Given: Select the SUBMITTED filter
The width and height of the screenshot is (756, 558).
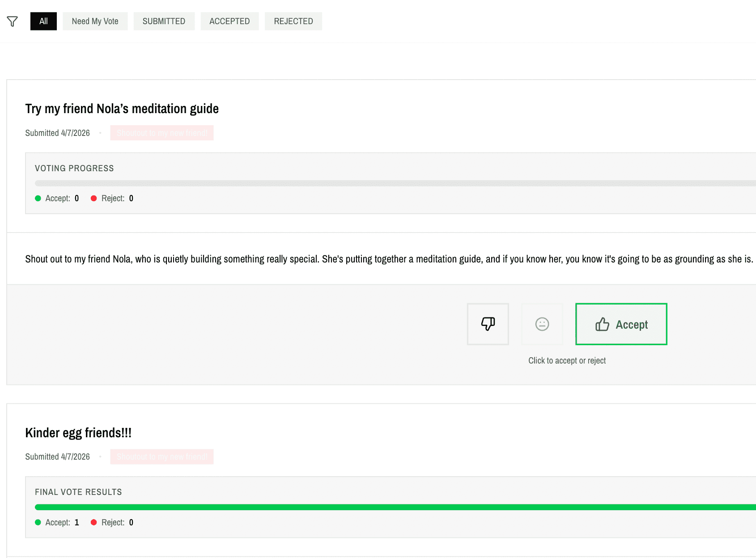Looking at the screenshot, I should click(x=164, y=21).
